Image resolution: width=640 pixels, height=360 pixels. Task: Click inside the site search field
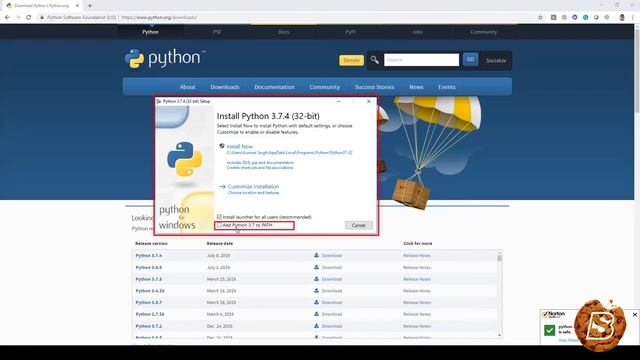click(x=421, y=60)
